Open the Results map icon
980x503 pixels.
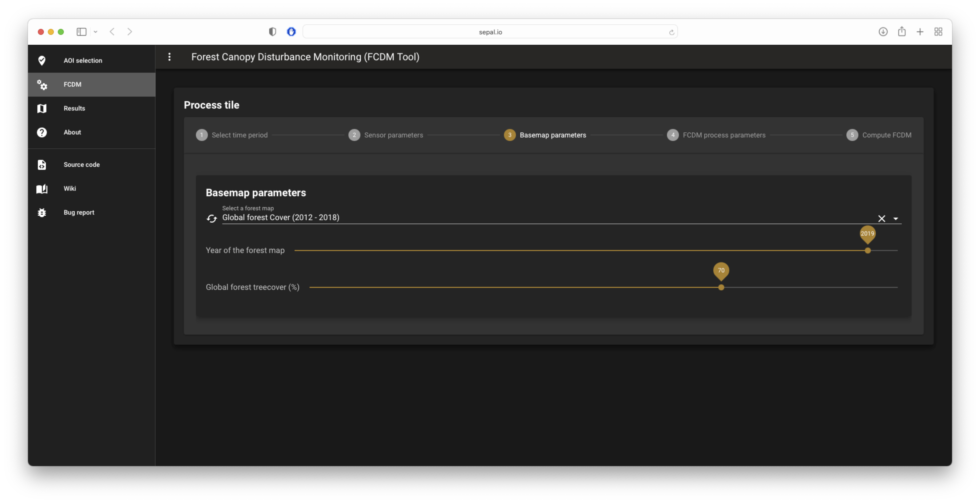click(x=42, y=108)
